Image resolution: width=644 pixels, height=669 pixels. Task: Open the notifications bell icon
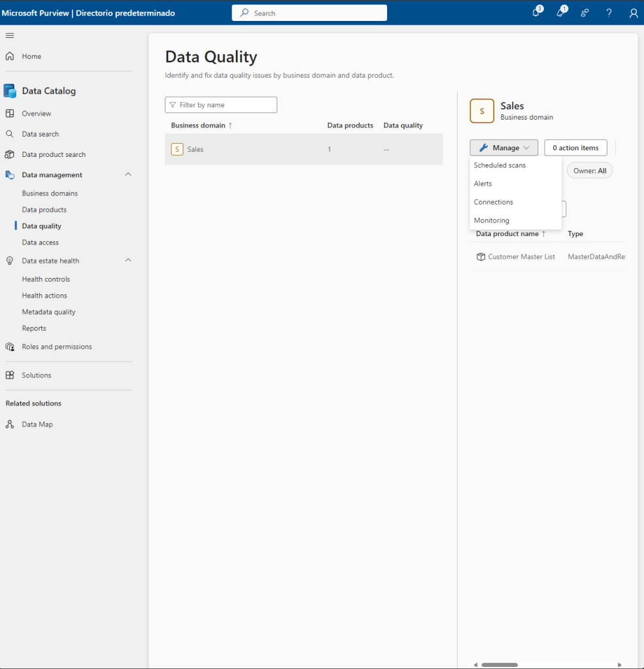coord(536,13)
